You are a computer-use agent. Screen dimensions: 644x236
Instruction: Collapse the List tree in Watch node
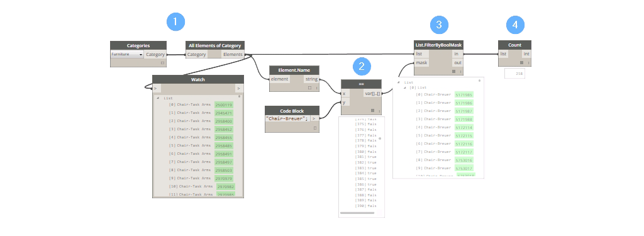point(158,98)
